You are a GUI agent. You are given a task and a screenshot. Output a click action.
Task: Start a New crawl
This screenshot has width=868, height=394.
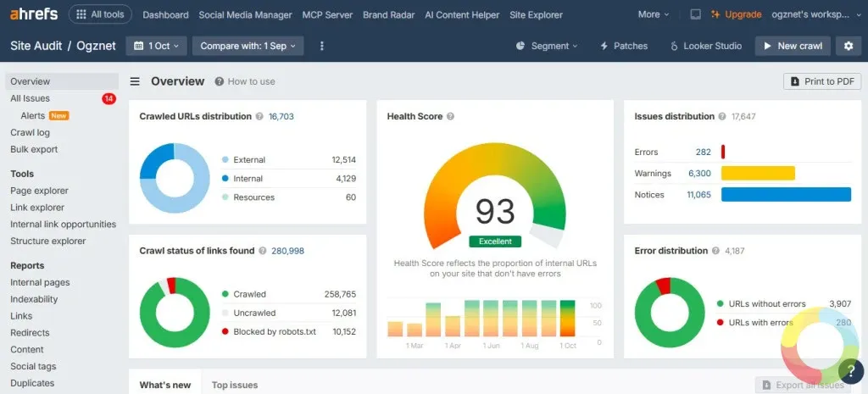tap(793, 46)
